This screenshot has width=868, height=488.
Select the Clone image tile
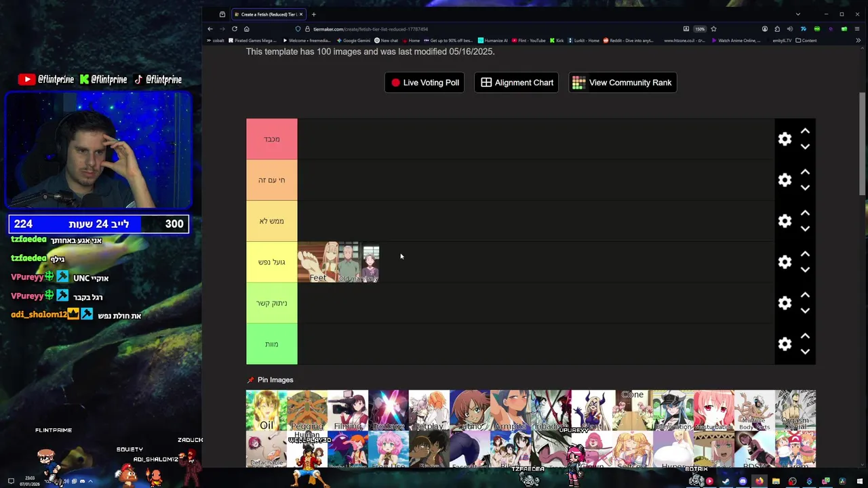coord(633,411)
